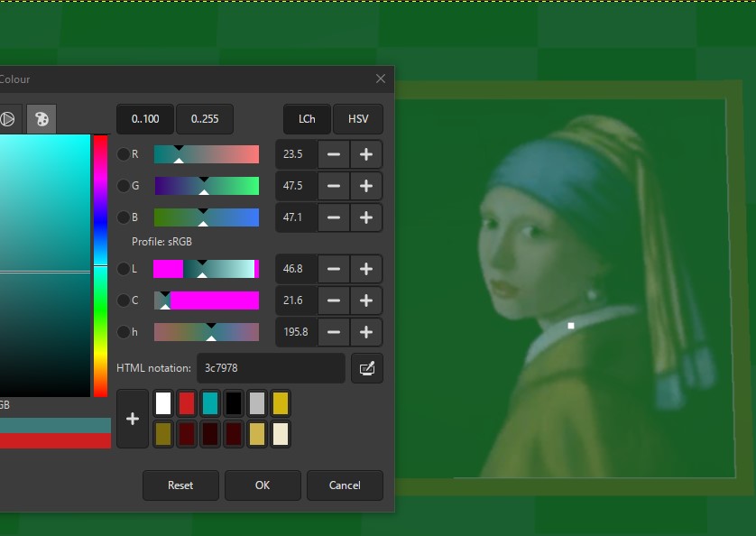Cancel the colour dialog
756x536 pixels.
345,485
